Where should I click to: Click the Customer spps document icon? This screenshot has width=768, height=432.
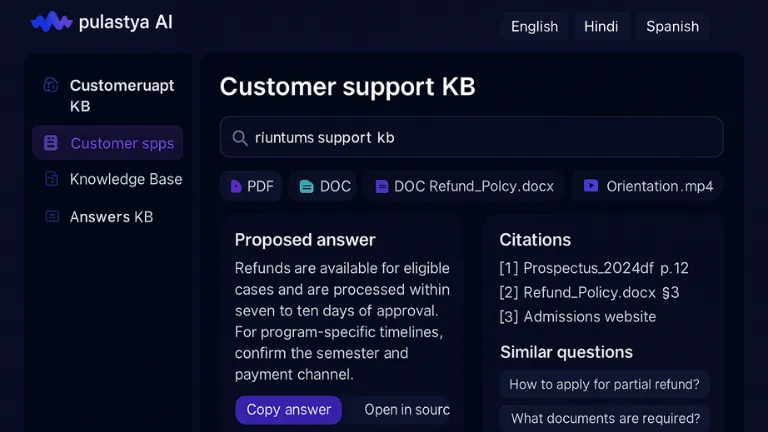pyautogui.click(x=51, y=143)
